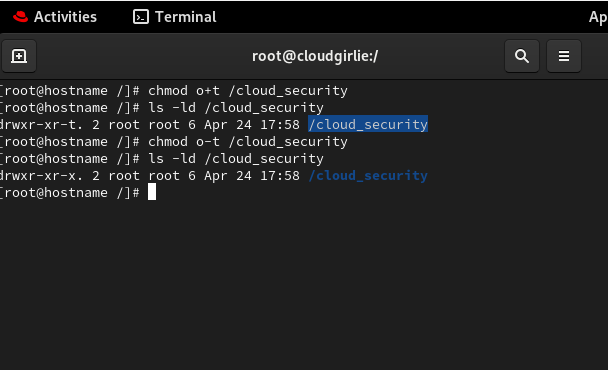Click the terminal cursor block
This screenshot has width=608, height=370.
[x=152, y=192]
